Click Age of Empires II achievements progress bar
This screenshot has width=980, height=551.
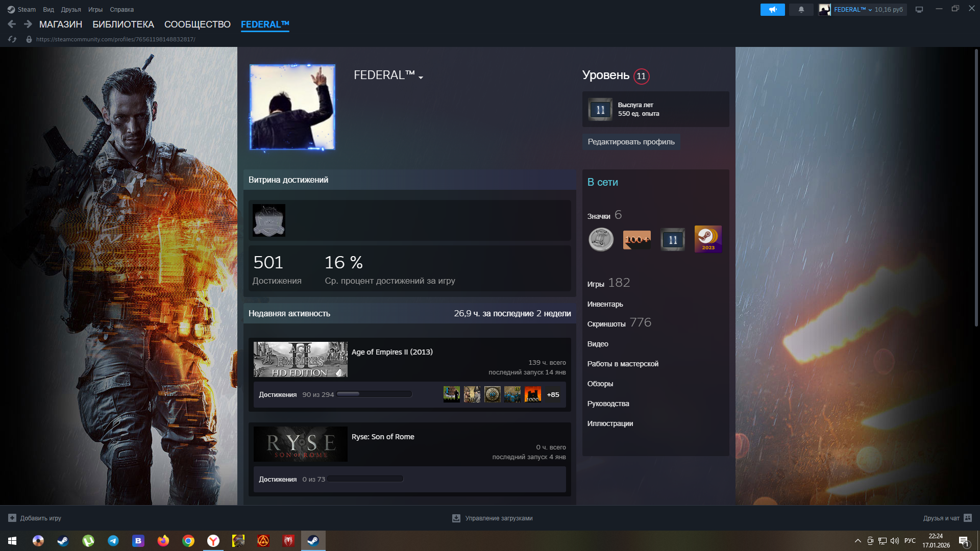pos(374,394)
